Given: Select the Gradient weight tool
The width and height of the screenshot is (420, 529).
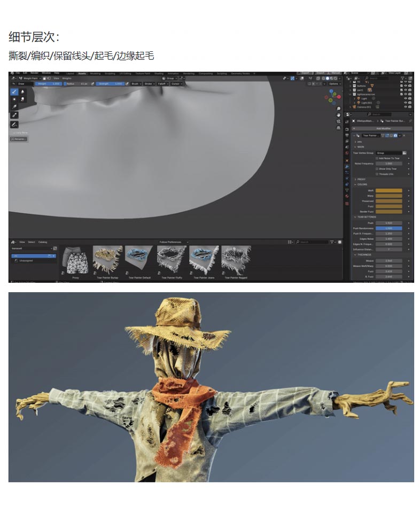Looking at the screenshot, I should 14,115.
